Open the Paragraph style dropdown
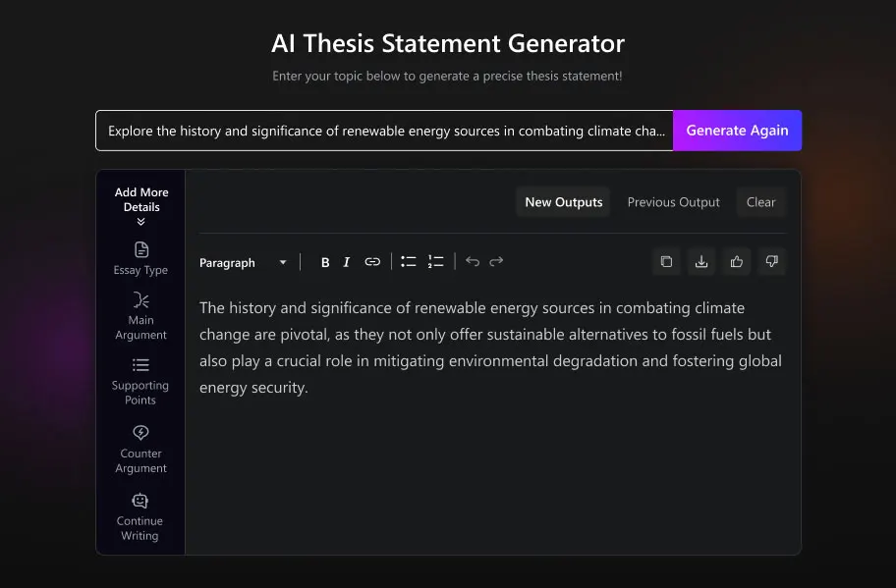This screenshot has width=896, height=588. click(244, 263)
